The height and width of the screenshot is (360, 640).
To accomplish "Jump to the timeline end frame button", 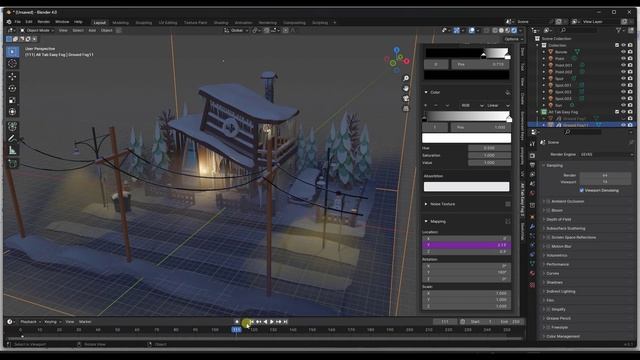I will coord(285,322).
